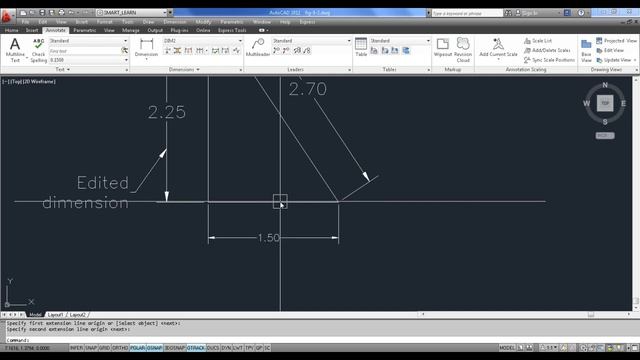640x360 pixels.
Task: Click the first icon in the Dimensions tool row
Action: 167,51
